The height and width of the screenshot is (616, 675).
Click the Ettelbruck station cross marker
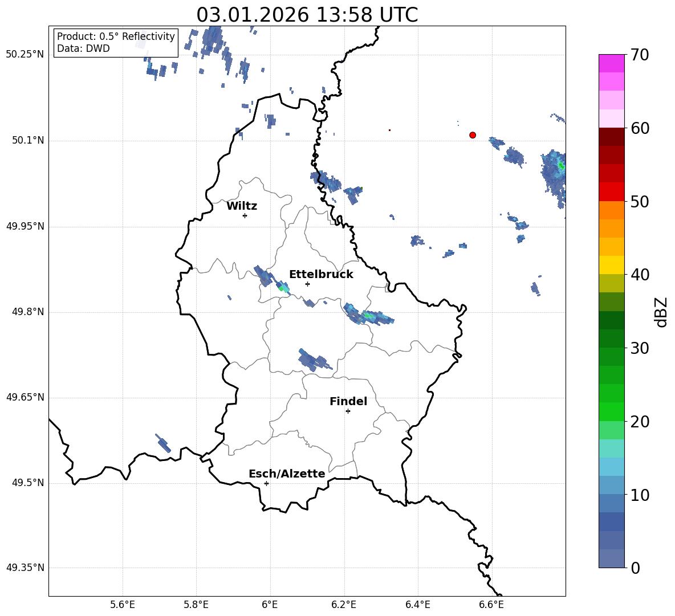(x=307, y=284)
